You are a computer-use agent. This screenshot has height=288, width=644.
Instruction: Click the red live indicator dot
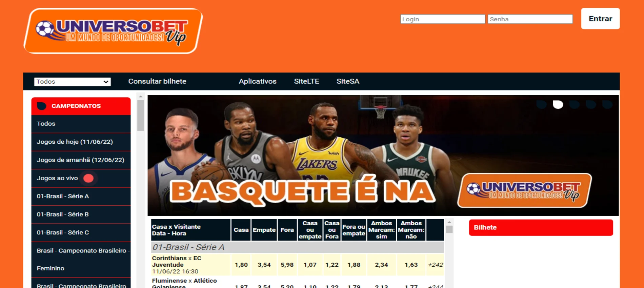coord(88,178)
